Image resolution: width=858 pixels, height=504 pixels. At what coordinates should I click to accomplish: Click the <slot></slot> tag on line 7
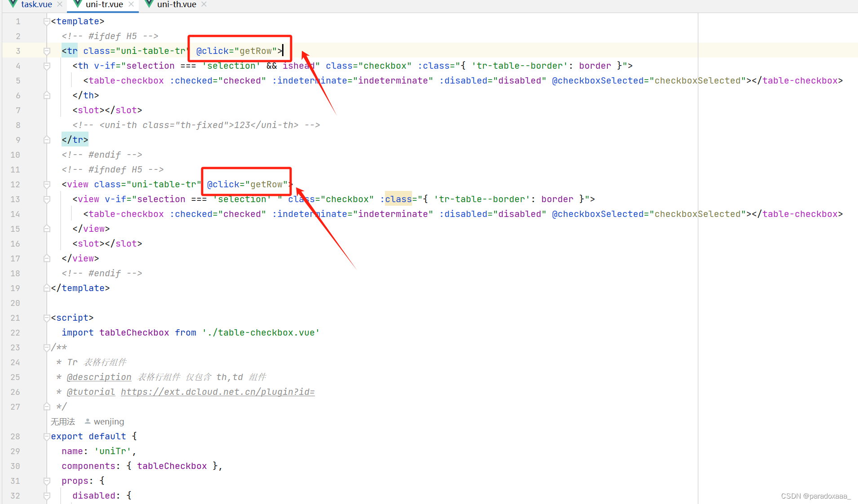click(x=107, y=111)
